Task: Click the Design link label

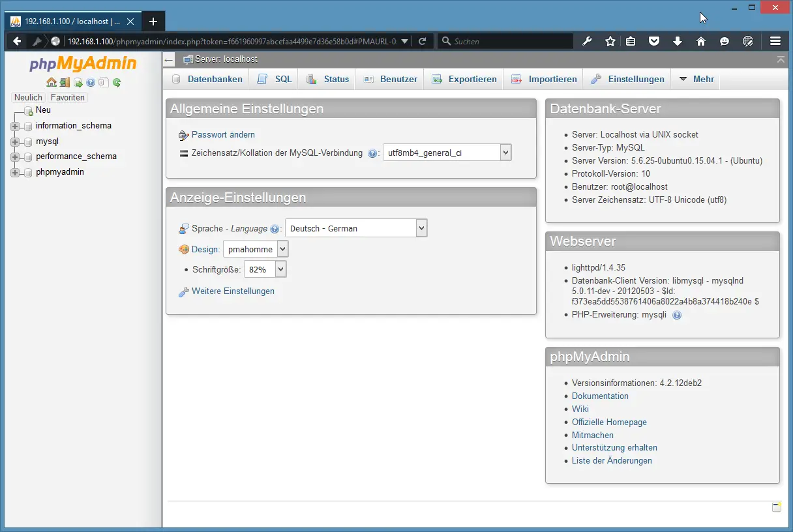Action: coord(205,250)
